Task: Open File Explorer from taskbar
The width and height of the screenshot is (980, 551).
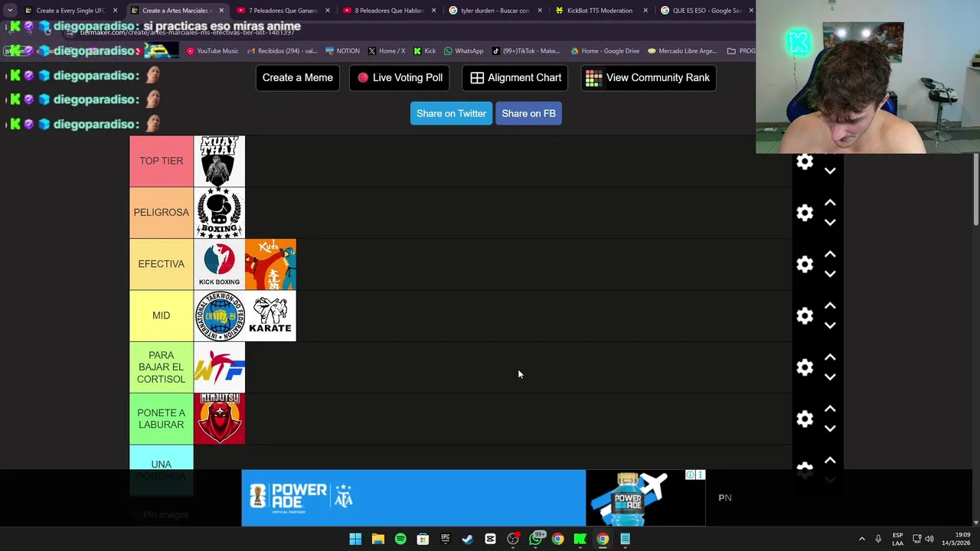Action: point(377,539)
